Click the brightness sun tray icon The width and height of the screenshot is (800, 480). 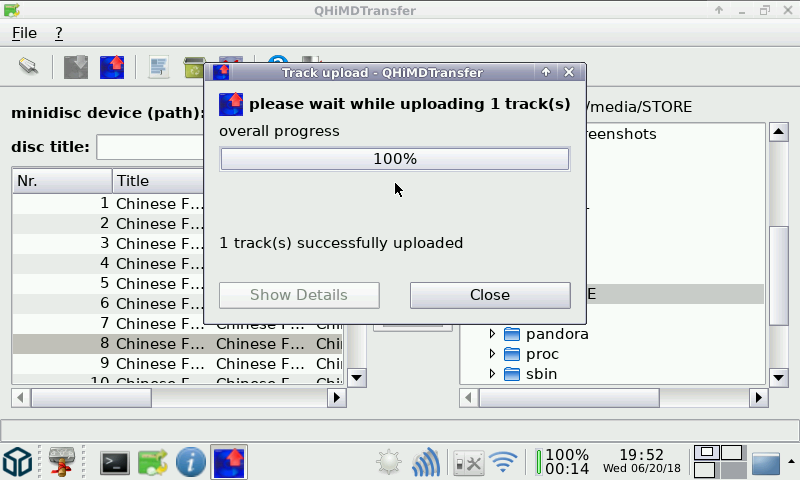click(389, 462)
